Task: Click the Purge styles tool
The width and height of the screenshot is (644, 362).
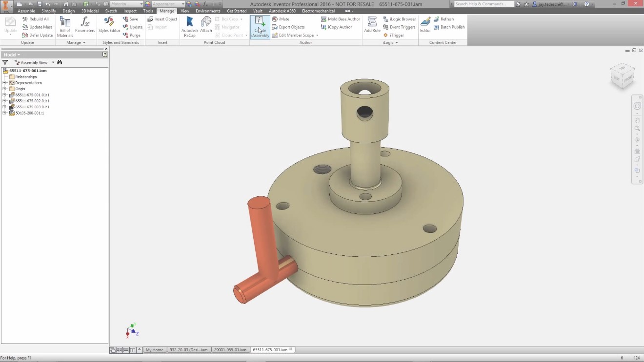Action: tap(132, 35)
